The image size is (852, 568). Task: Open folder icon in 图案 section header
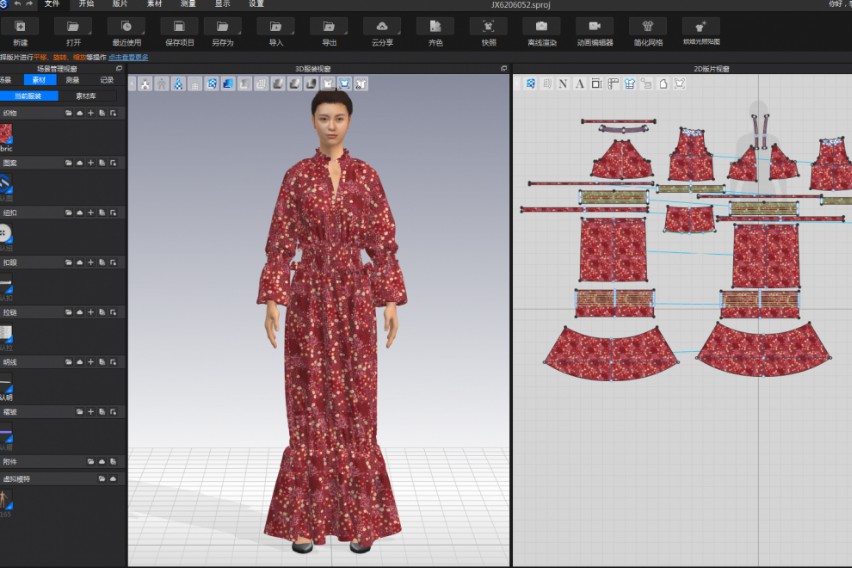(x=69, y=162)
